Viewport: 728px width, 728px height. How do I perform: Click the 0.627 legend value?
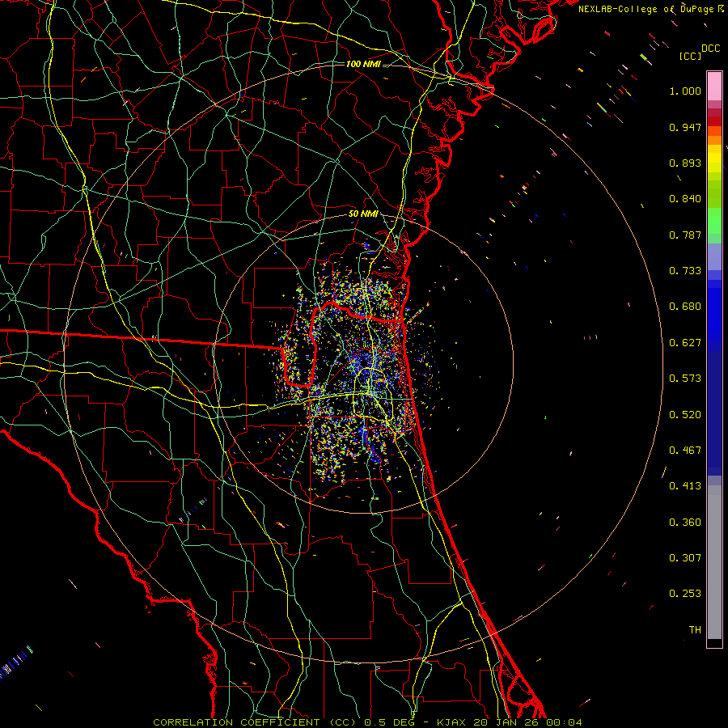[685, 343]
